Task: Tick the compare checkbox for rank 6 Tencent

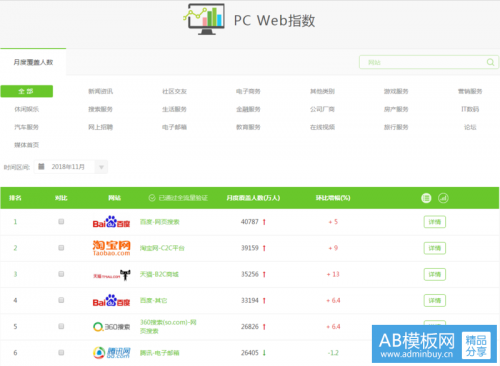Action: [x=61, y=352]
